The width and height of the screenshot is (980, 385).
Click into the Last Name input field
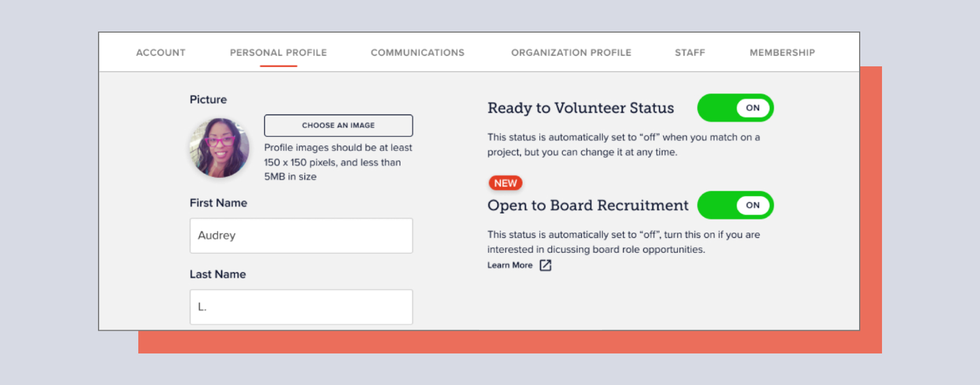[301, 307]
